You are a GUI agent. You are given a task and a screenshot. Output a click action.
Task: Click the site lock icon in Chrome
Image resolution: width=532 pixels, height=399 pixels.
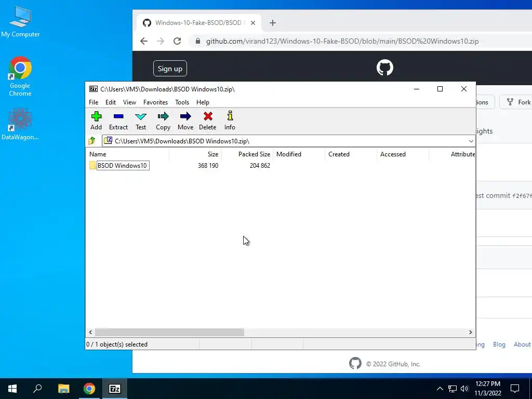pyautogui.click(x=198, y=41)
